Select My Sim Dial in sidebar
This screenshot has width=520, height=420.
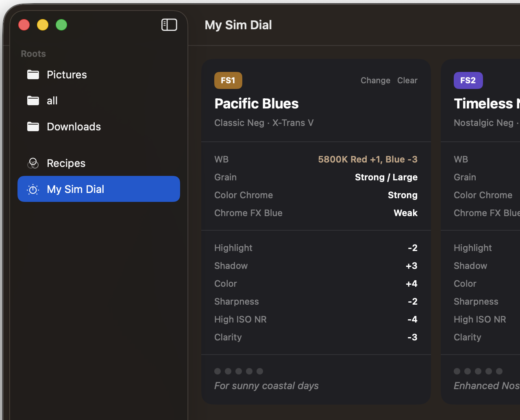[76, 189]
